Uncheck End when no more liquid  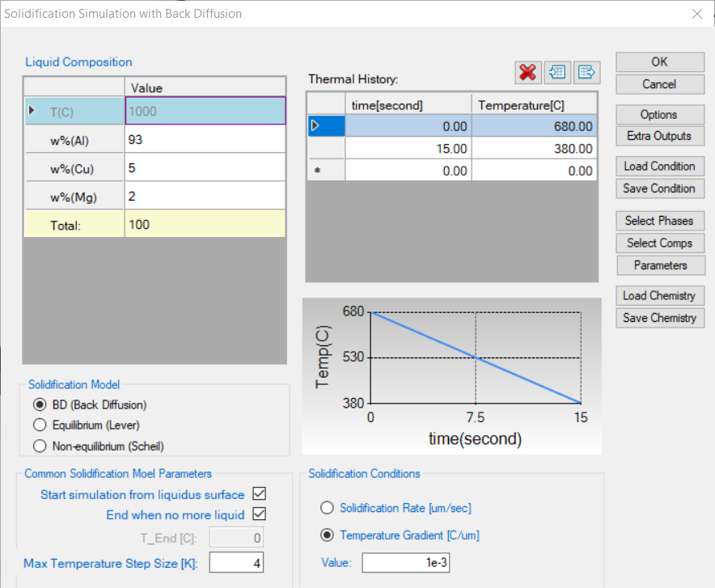pyautogui.click(x=260, y=514)
